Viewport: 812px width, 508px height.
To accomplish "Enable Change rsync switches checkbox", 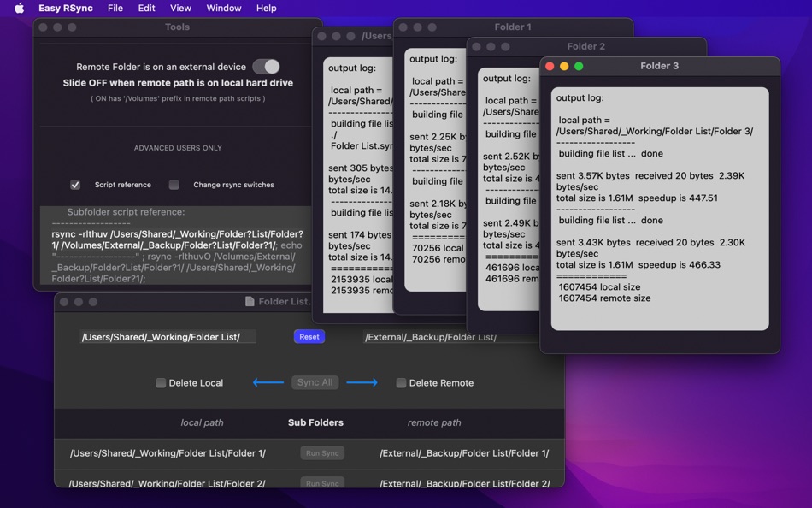I will pyautogui.click(x=174, y=185).
